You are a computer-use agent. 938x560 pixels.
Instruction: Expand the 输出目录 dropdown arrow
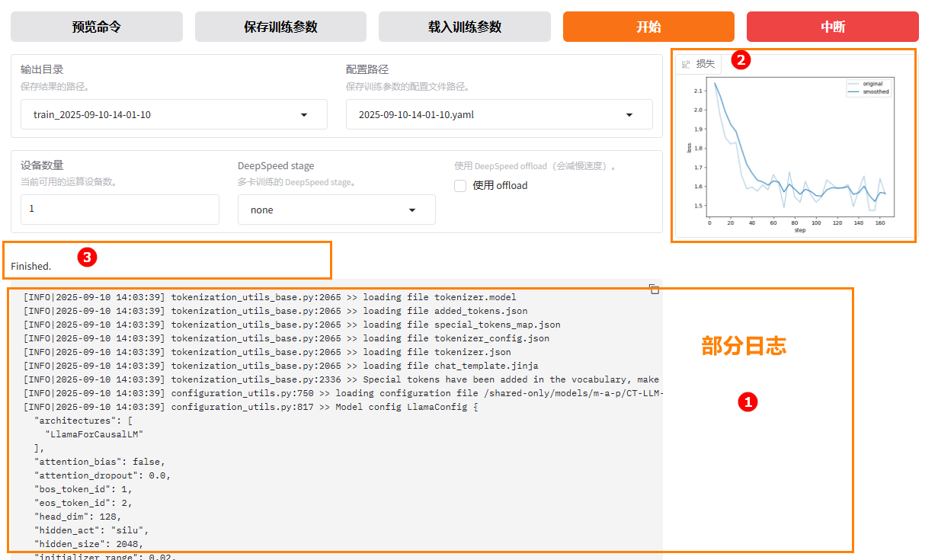click(x=304, y=115)
